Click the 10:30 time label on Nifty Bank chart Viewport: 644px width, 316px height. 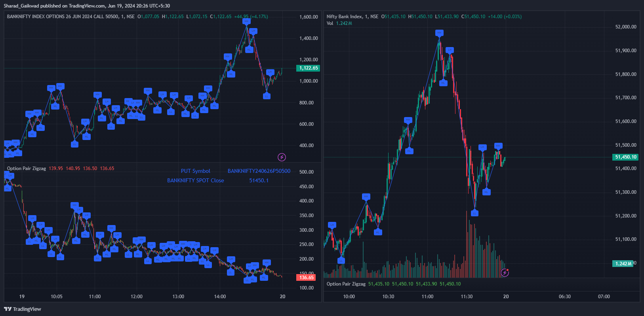388,297
